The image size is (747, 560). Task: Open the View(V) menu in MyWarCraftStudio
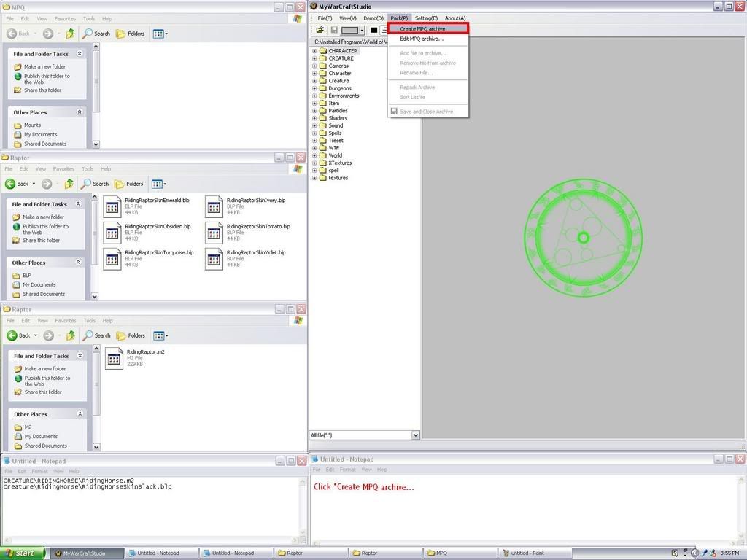[x=348, y=18]
